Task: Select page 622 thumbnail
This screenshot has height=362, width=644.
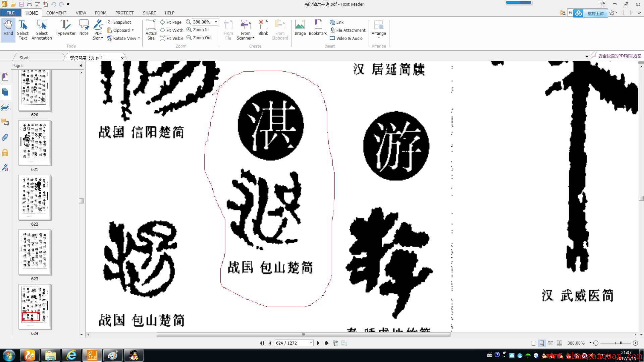Action: point(35,198)
